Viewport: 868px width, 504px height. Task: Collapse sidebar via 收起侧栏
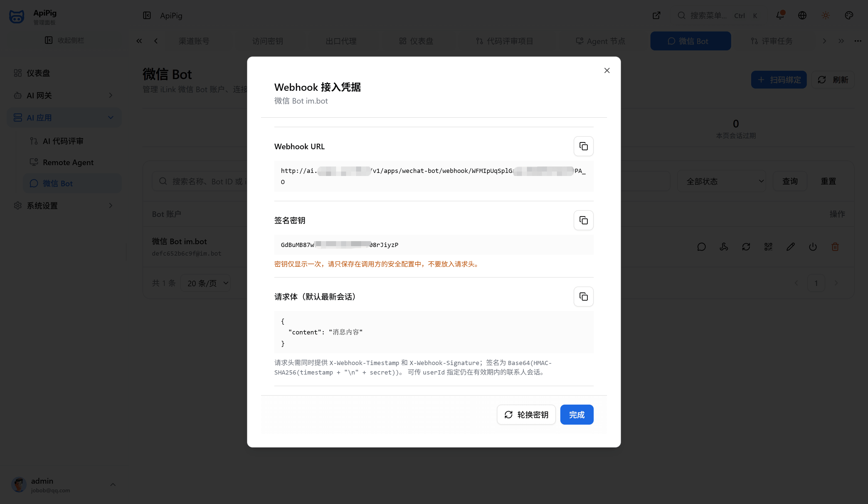(65, 40)
